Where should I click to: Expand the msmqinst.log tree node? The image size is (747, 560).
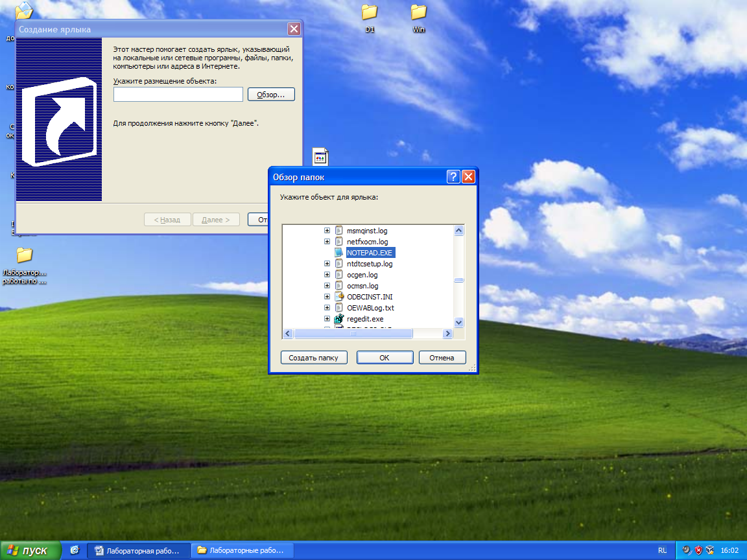(327, 231)
